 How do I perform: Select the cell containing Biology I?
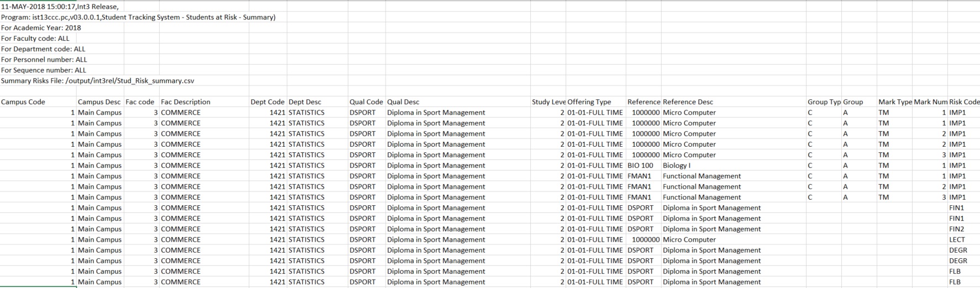(677, 166)
